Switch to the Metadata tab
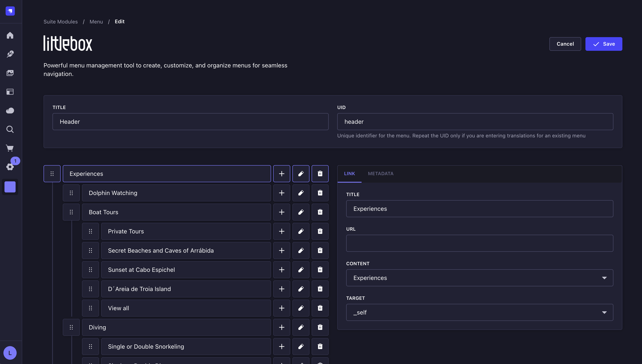 click(x=381, y=173)
